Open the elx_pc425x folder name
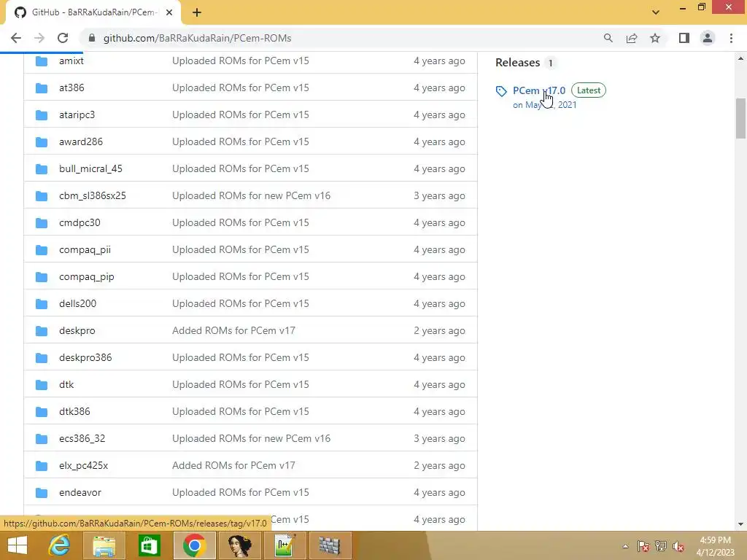The height and width of the screenshot is (560, 747). (83, 466)
